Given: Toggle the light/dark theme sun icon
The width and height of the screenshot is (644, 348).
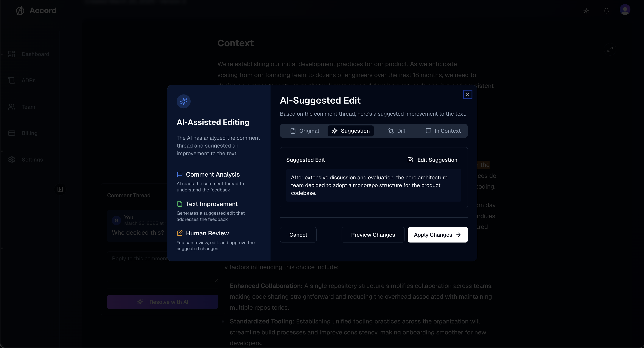Looking at the screenshot, I should click(586, 11).
